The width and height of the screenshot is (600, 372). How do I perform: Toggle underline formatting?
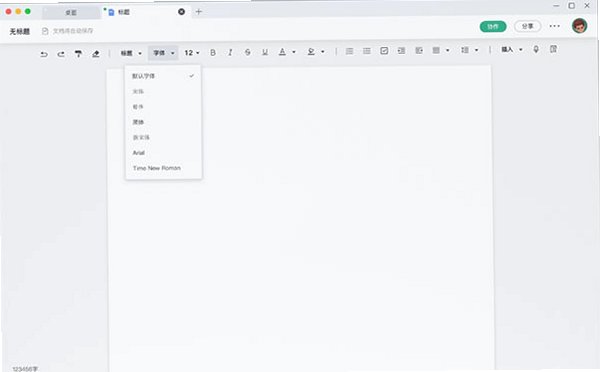pos(265,52)
